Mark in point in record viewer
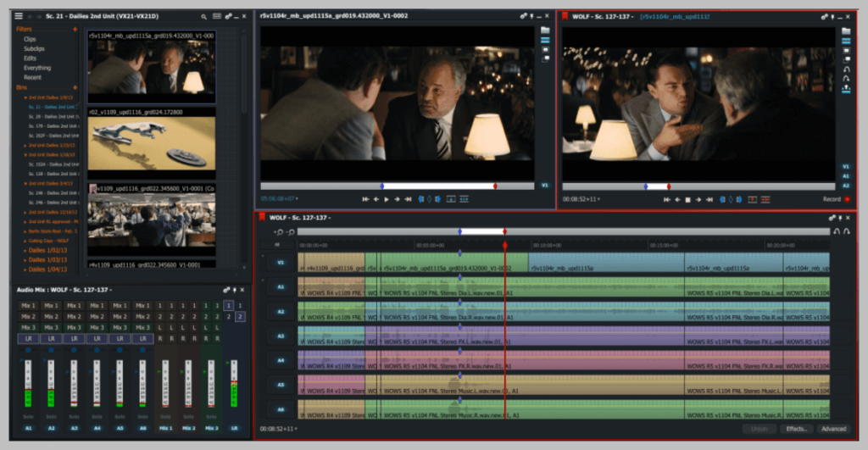The width and height of the screenshot is (868, 450). point(722,200)
